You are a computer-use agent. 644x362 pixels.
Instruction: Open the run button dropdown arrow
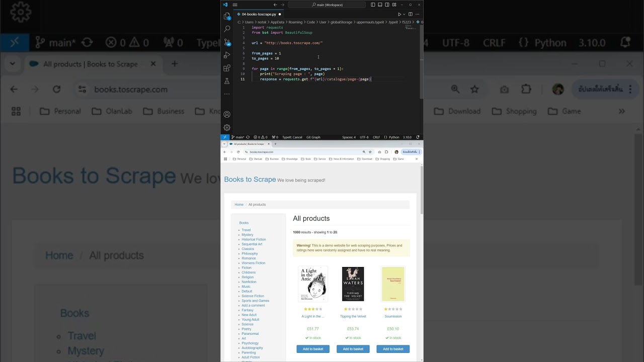[404, 14]
